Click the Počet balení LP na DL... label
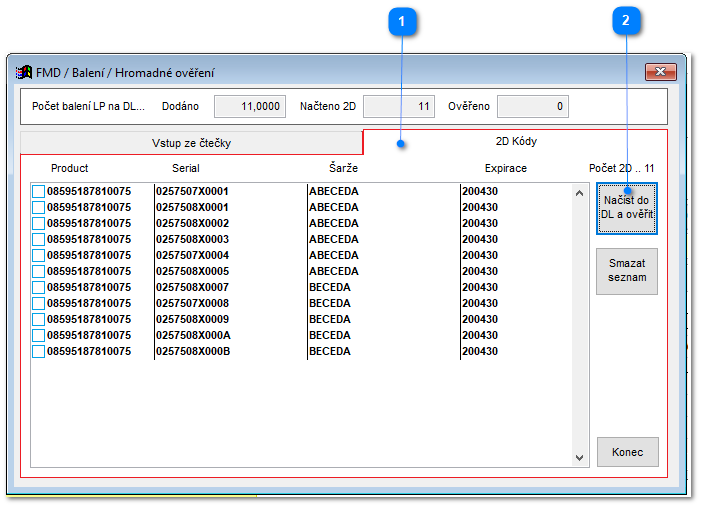The width and height of the screenshot is (701, 507). (89, 106)
